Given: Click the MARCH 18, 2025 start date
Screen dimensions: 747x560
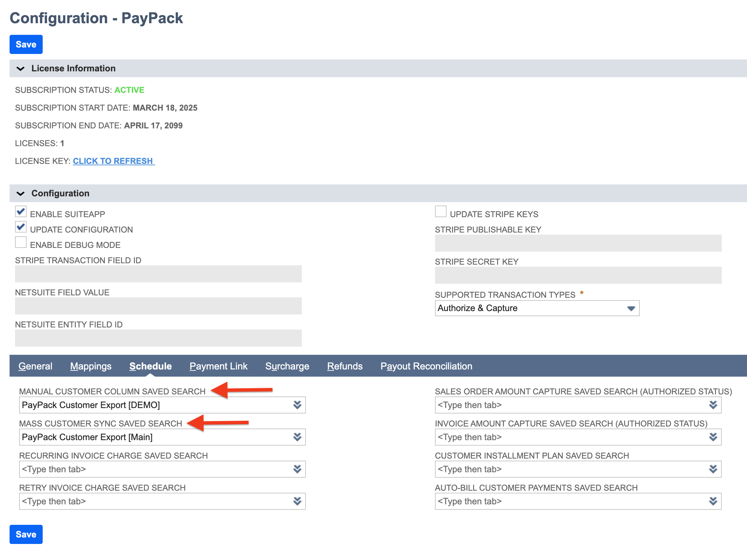Looking at the screenshot, I should pyautogui.click(x=165, y=108).
